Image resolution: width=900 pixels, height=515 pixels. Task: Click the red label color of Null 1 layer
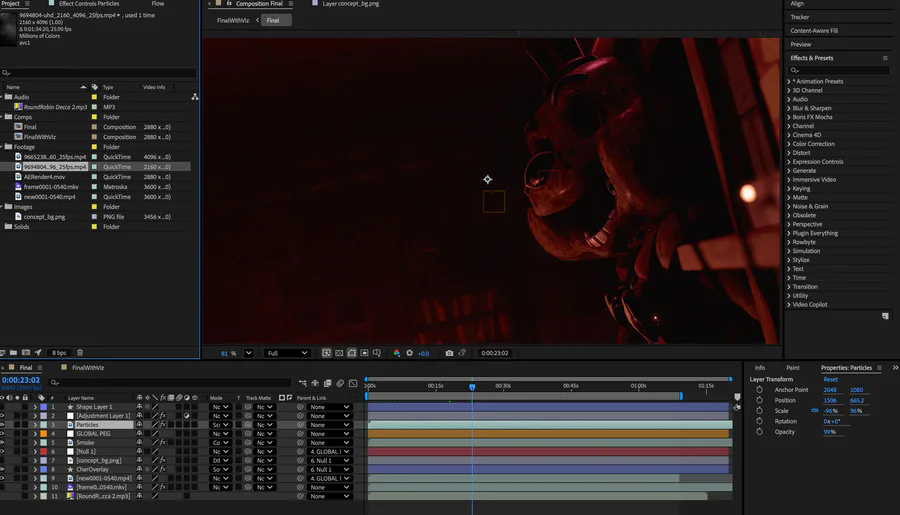(44, 451)
